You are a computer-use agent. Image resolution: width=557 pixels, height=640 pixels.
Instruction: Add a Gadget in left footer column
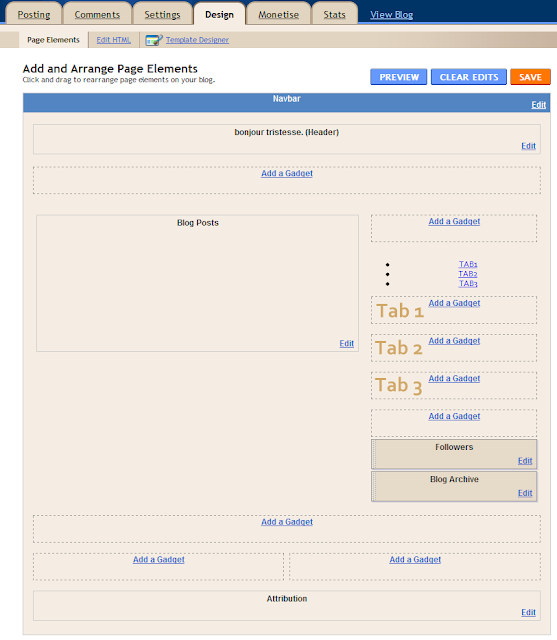tap(159, 559)
